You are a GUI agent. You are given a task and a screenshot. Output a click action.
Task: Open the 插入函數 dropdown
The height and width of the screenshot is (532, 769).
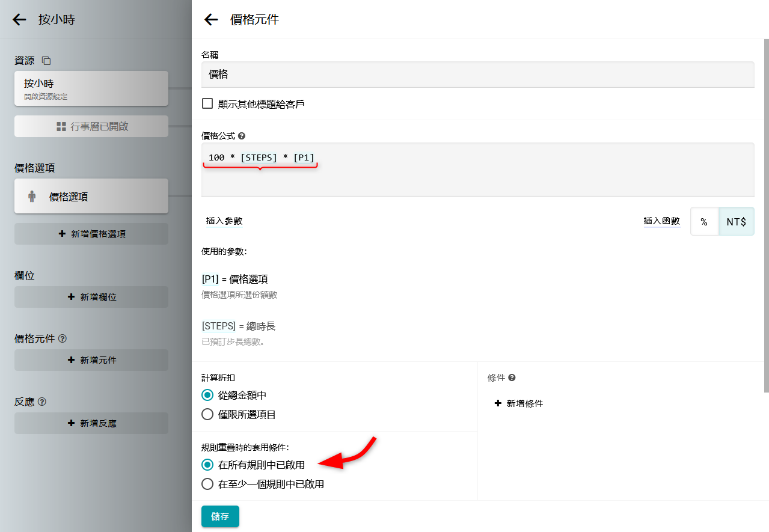661,221
